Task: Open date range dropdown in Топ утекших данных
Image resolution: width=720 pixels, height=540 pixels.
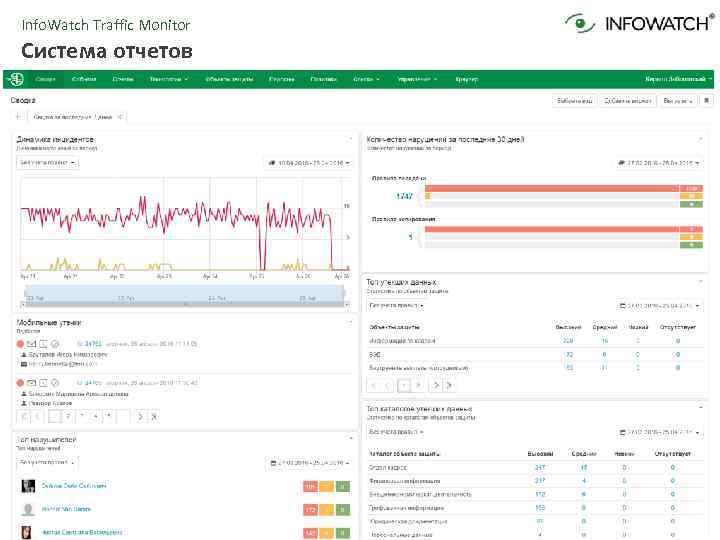Action: click(659, 305)
